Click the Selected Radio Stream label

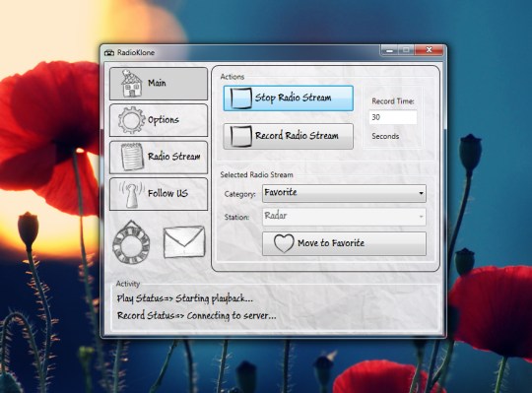256,175
